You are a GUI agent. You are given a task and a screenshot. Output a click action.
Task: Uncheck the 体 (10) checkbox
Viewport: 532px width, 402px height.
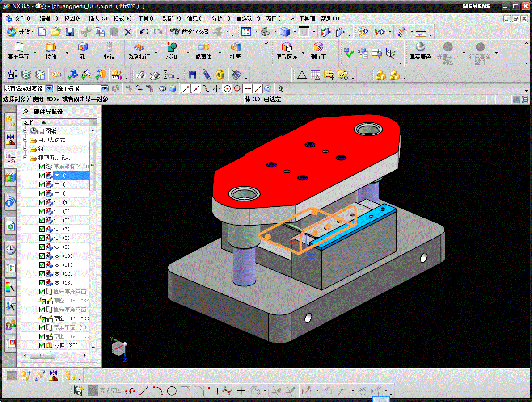coord(42,256)
